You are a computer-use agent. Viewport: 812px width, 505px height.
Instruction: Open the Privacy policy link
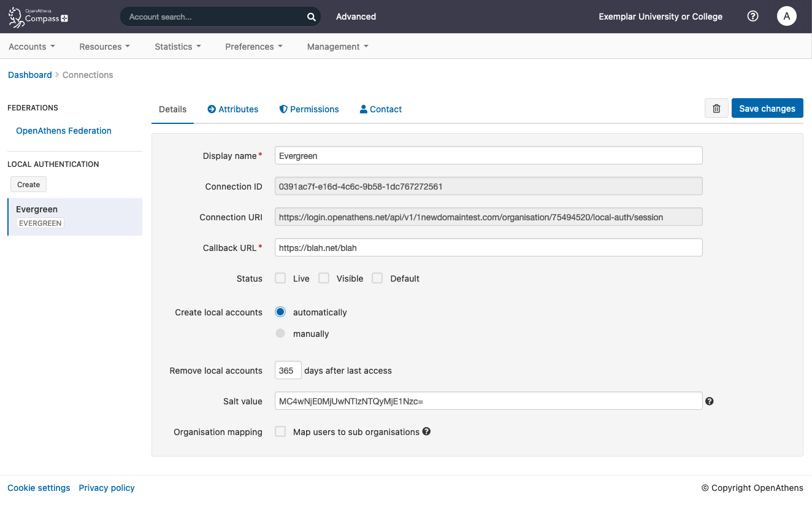point(106,487)
